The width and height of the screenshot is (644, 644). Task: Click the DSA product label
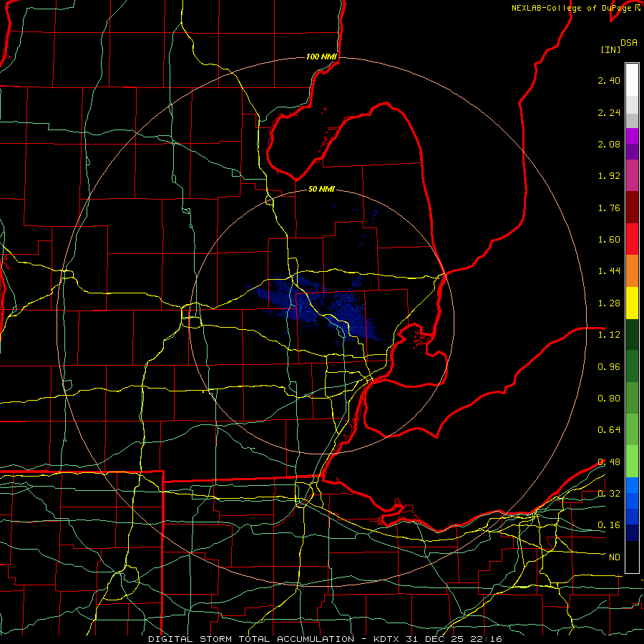(x=629, y=43)
